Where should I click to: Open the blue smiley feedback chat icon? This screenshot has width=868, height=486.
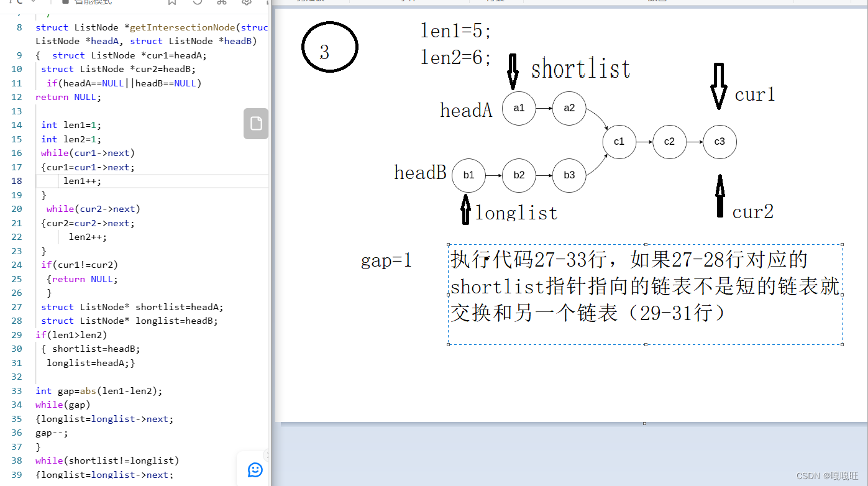point(255,469)
